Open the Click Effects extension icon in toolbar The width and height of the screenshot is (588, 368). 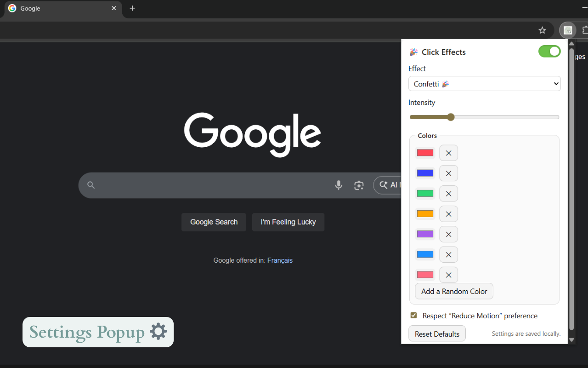click(568, 30)
